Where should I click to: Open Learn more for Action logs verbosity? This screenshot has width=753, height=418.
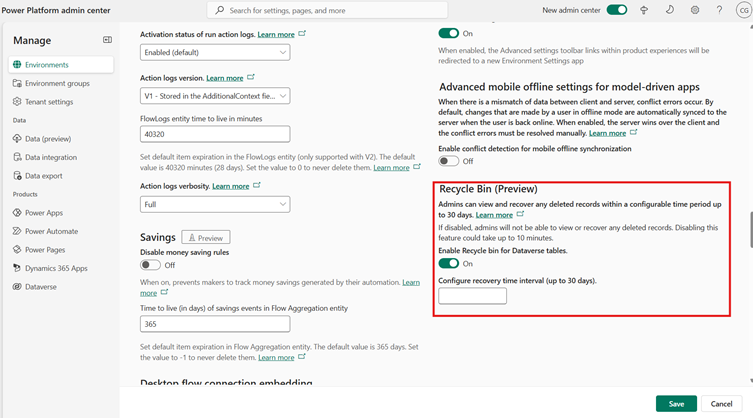[x=231, y=186]
